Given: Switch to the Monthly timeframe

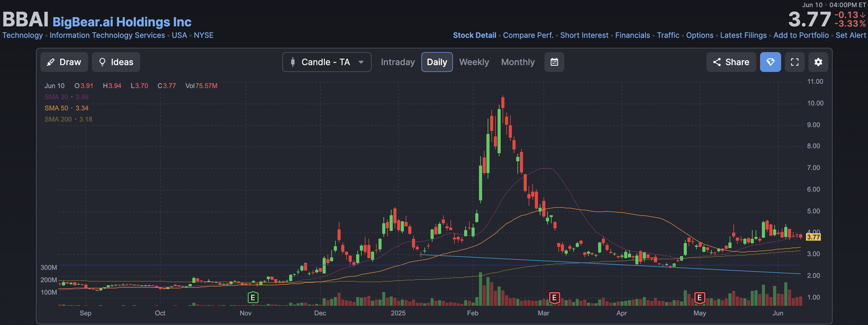Looking at the screenshot, I should [x=517, y=62].
